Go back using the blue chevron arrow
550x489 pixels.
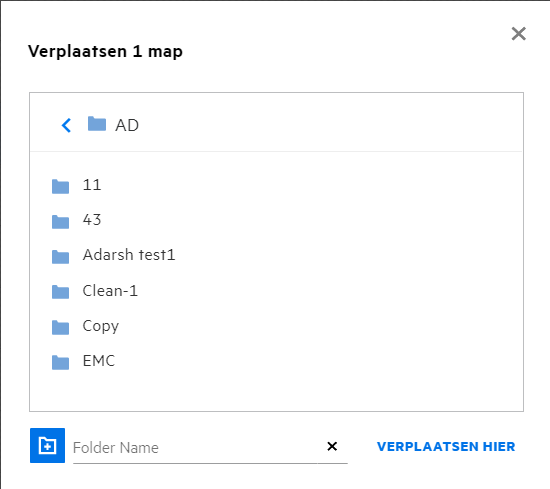tap(66, 125)
